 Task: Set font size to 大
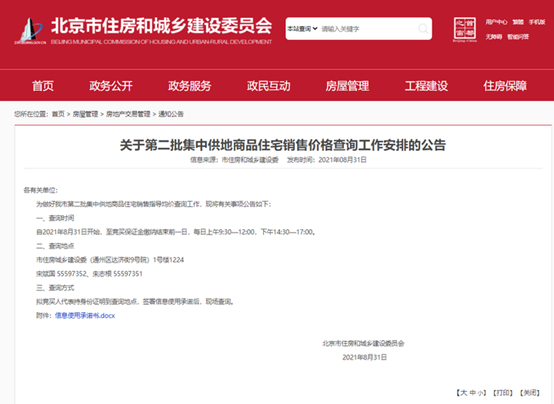coord(464,393)
